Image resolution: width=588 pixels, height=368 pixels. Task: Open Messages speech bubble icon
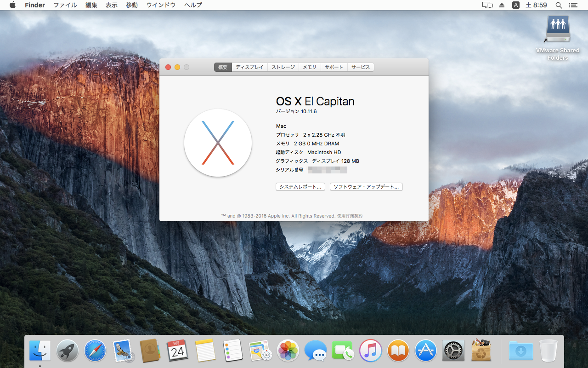(x=316, y=351)
